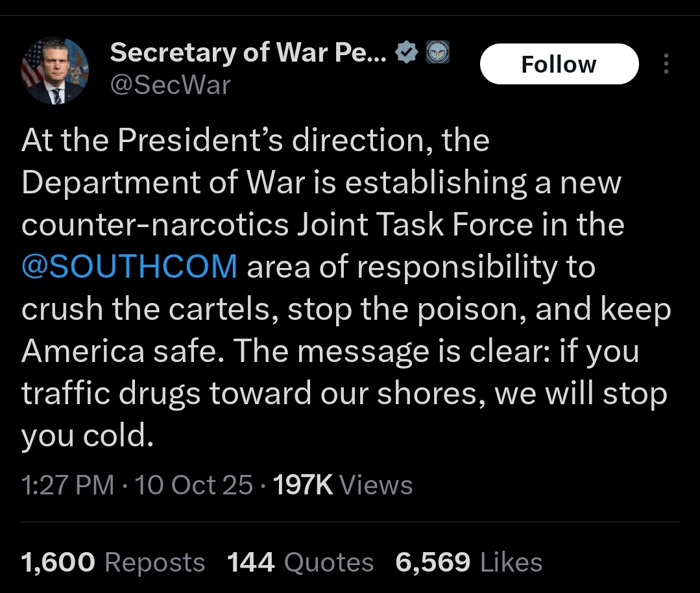Click the 1:27 PM timestamp
Screen dimensions: 700x593
pos(68,485)
